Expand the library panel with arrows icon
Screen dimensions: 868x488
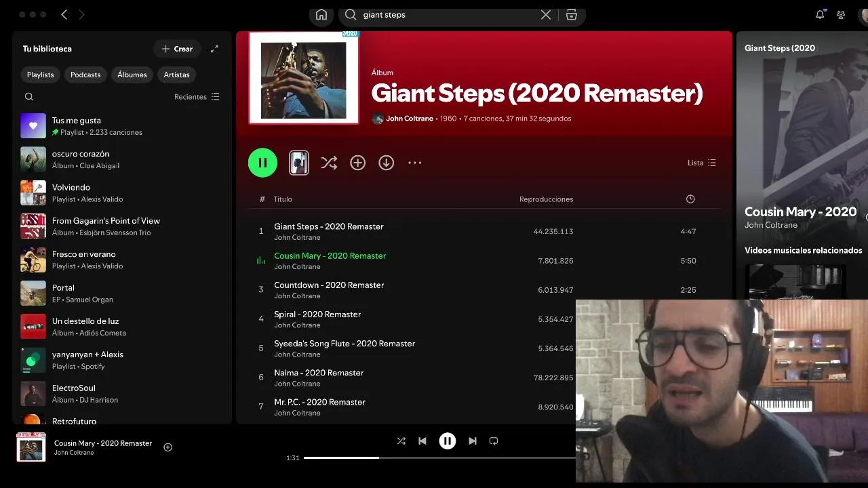(214, 49)
